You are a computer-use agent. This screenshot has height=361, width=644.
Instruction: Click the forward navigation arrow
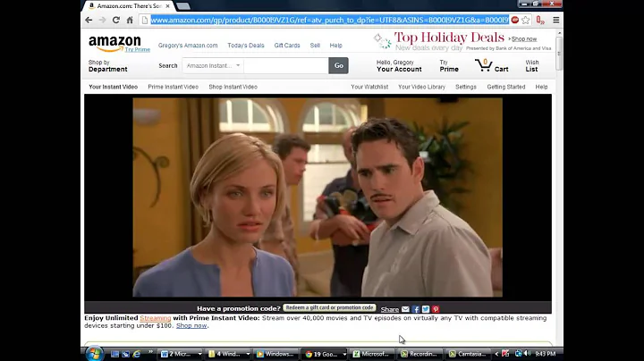(x=102, y=20)
